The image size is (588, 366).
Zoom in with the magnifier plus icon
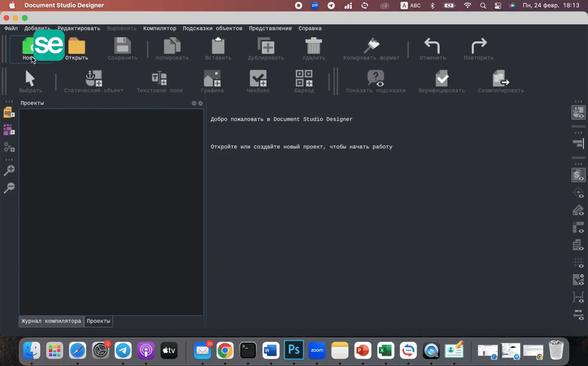tap(9, 170)
